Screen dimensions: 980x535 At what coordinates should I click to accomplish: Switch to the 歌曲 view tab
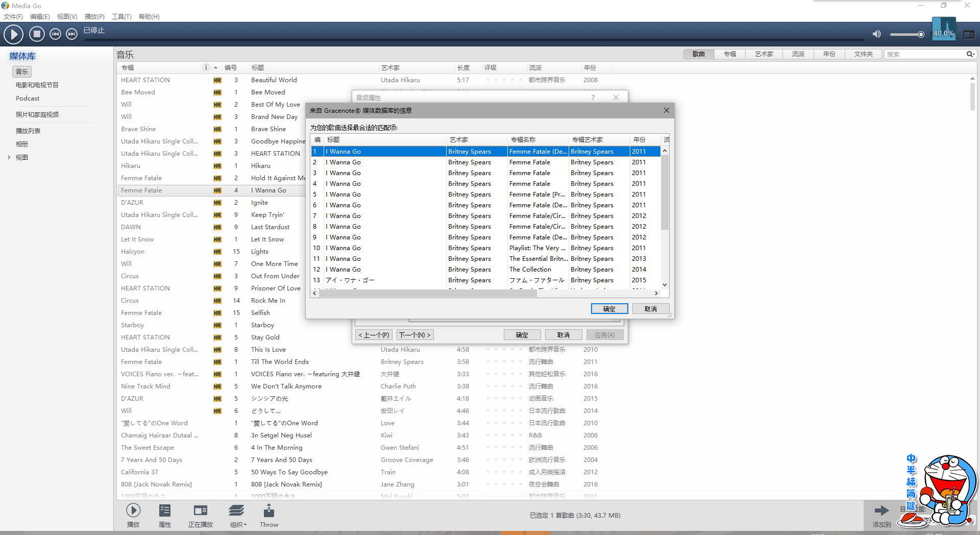tap(699, 54)
